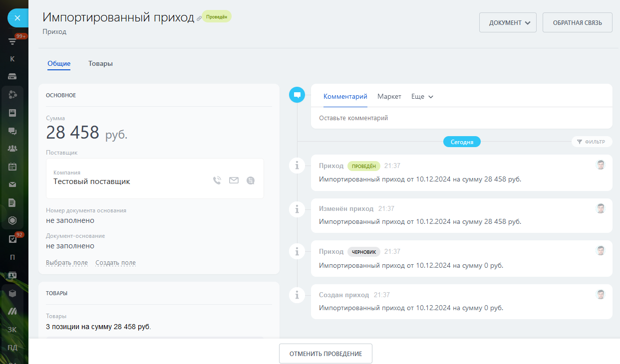Screen dimensions: 620x364
Task: Open the К item in the sidebar
Action: [x=12, y=59]
